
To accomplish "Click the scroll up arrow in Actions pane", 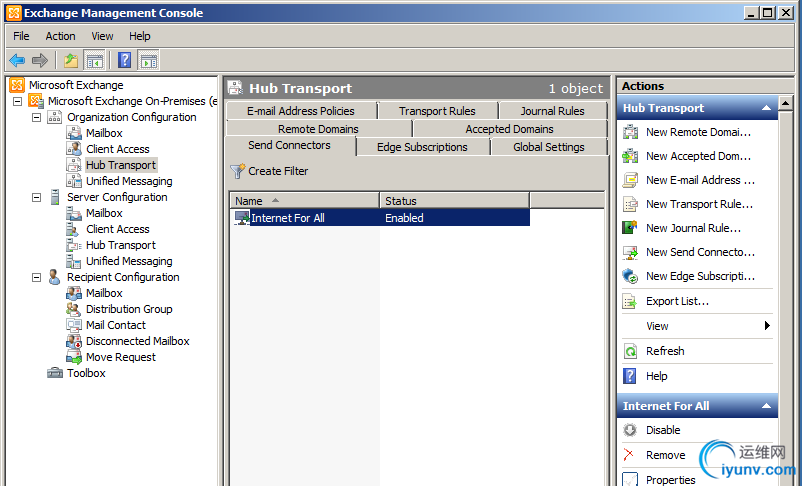I will point(786,104).
